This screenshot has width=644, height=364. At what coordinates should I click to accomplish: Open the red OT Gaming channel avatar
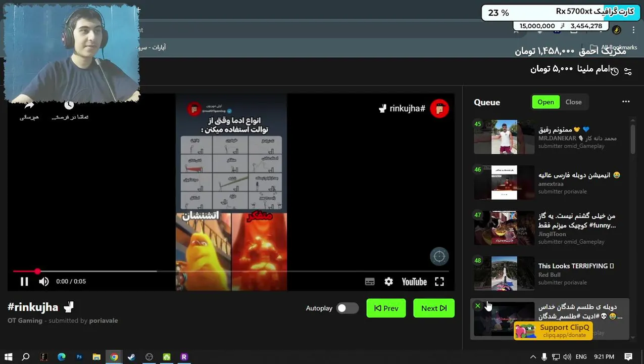439,109
